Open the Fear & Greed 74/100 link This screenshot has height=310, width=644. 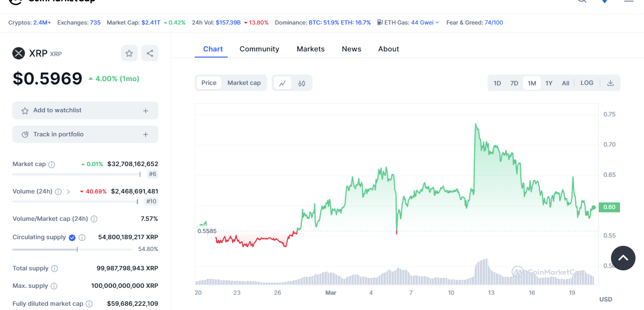(x=494, y=23)
